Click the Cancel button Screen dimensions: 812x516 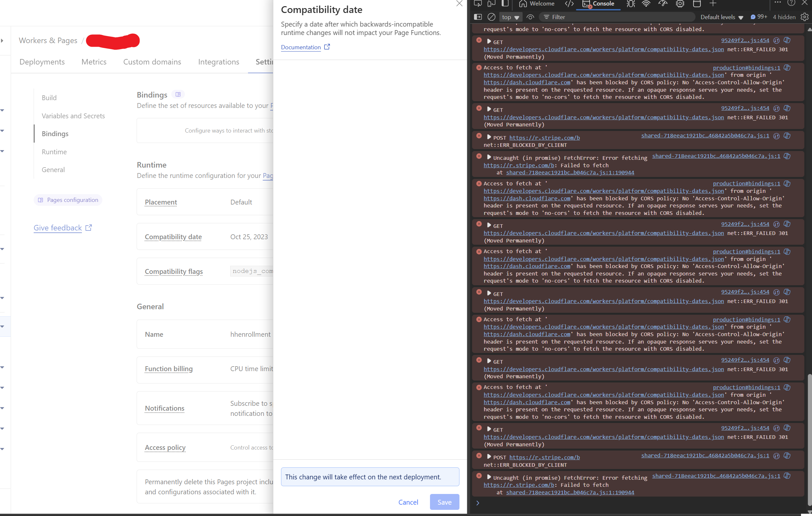[x=408, y=502]
